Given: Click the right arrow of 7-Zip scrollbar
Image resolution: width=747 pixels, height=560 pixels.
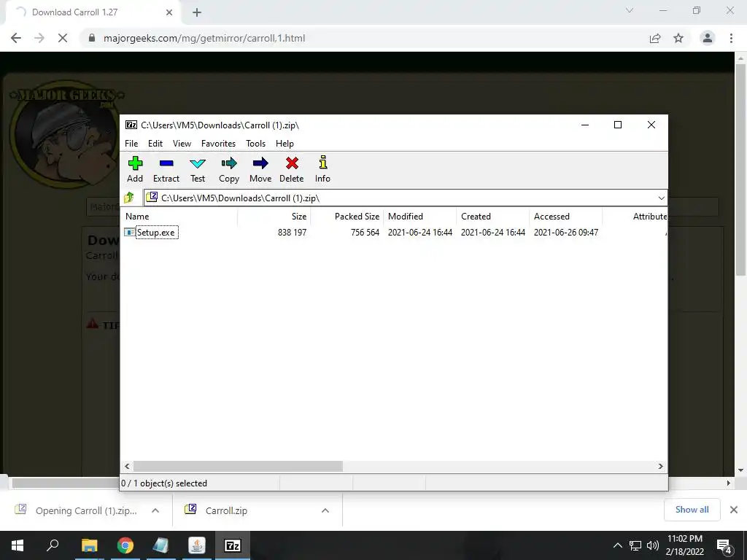Looking at the screenshot, I should coord(661,466).
